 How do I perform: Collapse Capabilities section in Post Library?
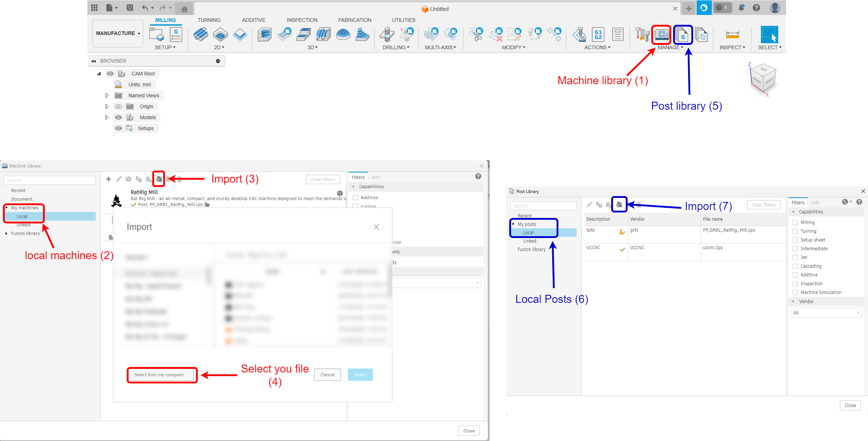793,212
